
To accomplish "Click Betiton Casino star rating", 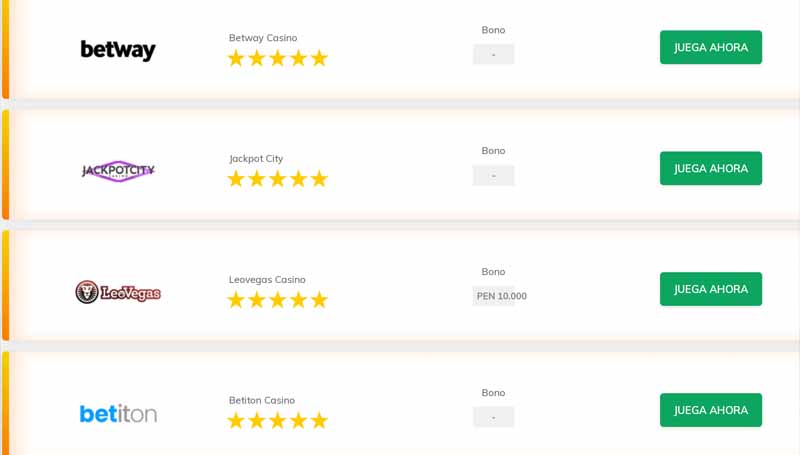I will coord(277,421).
